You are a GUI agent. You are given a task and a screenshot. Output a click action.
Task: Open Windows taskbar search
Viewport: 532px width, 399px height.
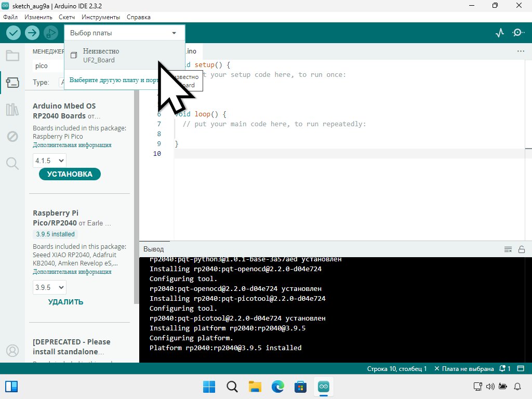coord(232,387)
